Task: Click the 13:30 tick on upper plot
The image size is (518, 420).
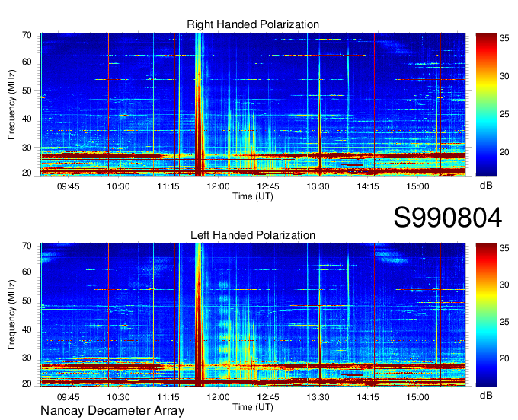Action: click(x=318, y=186)
